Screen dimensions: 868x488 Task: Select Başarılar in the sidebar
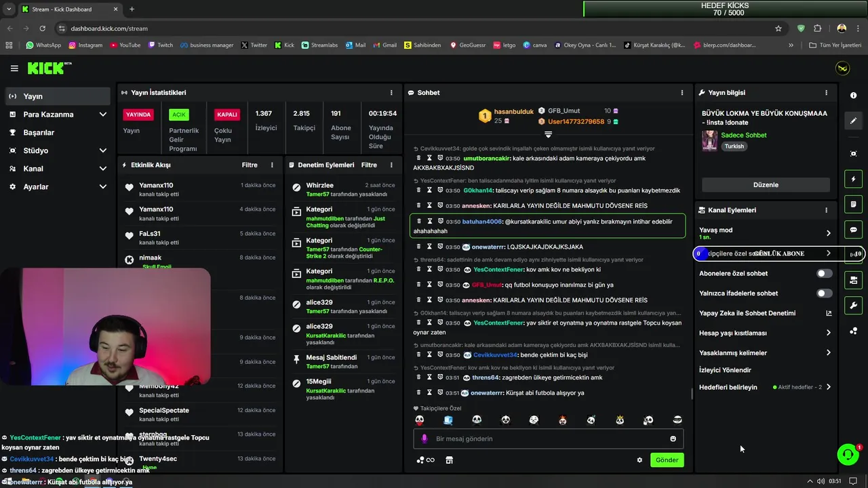(x=58, y=133)
